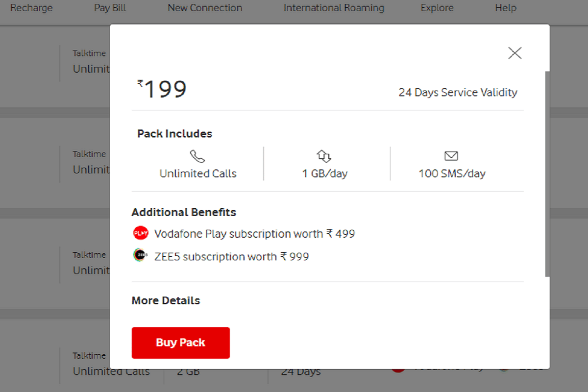Viewport: 588px width, 392px height.
Task: Select the envelope icon above 100 SMS/day
Action: (451, 155)
